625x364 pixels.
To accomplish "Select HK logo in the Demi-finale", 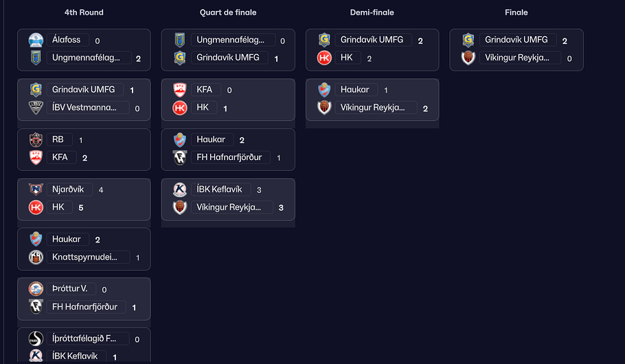I will point(325,58).
